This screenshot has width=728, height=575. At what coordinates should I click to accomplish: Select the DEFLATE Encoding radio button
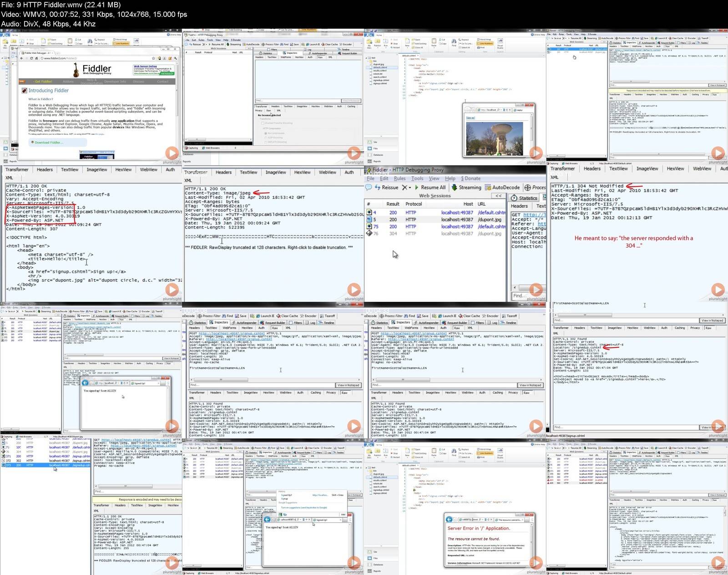pos(266,142)
